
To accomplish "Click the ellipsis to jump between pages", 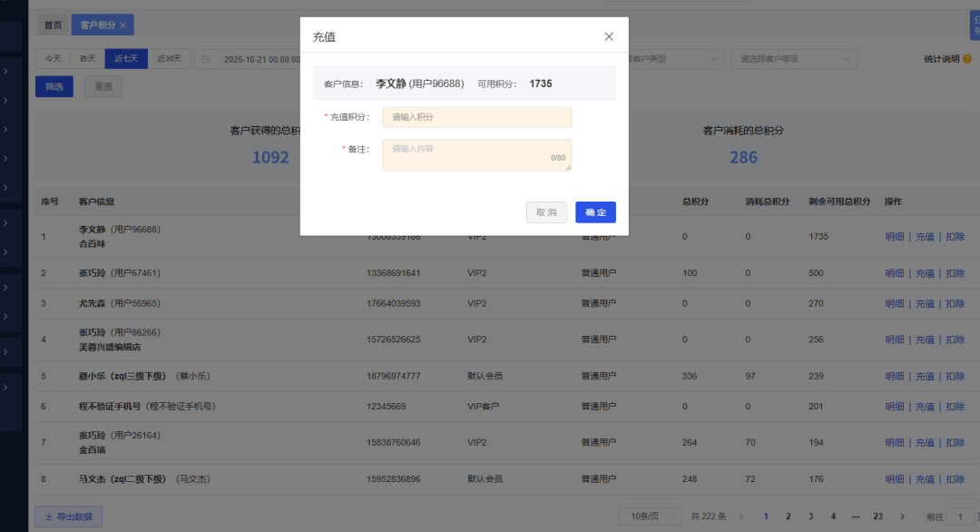I will pyautogui.click(x=855, y=516).
